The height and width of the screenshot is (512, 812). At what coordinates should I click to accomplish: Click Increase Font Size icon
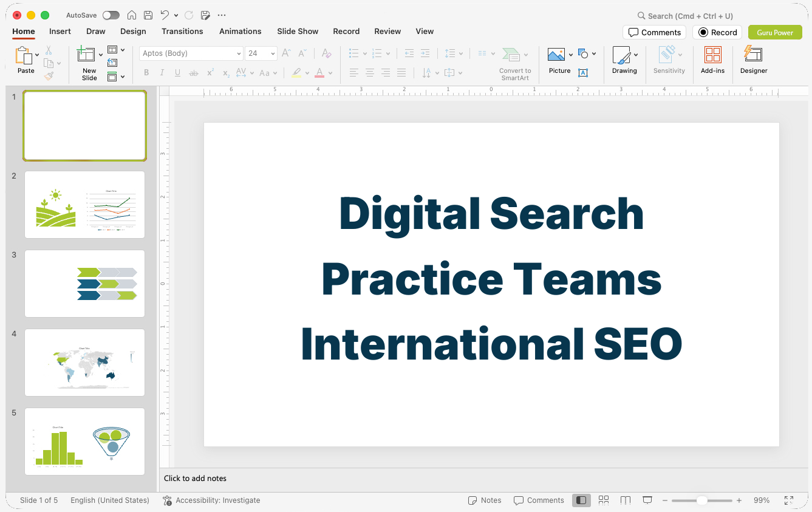click(x=287, y=53)
